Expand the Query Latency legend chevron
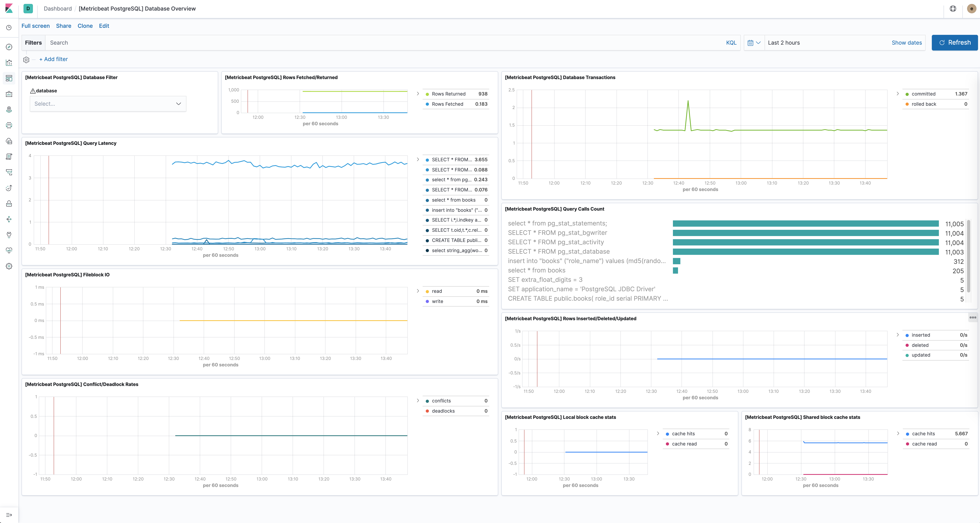Screen dimensions: 980x523 tap(418, 159)
